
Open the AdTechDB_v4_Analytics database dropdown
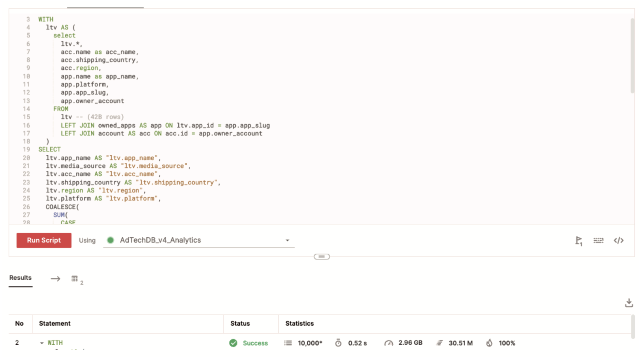pos(199,240)
